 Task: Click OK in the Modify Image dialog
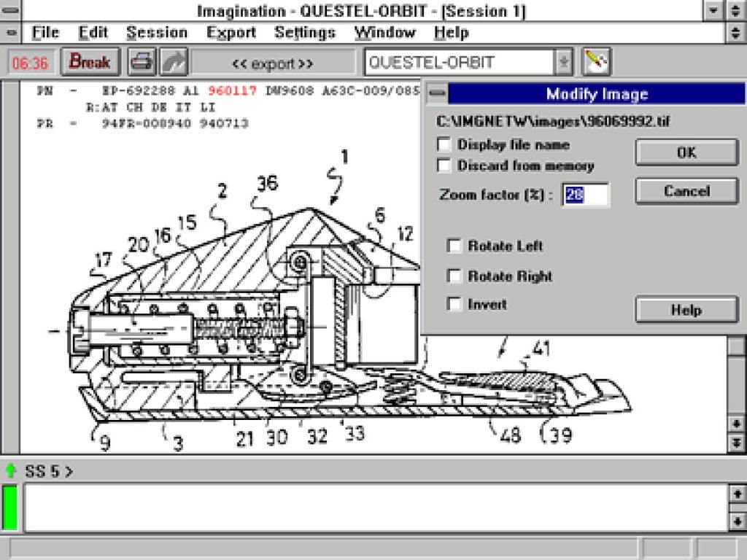[x=686, y=152]
